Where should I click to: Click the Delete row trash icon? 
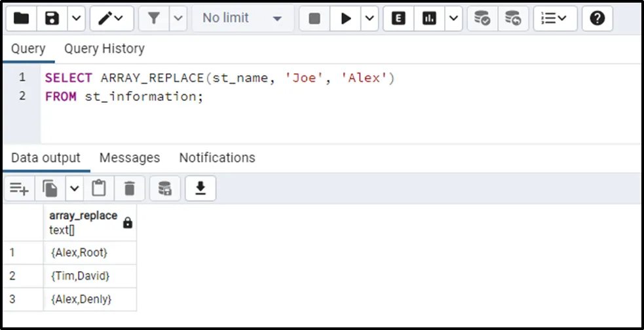pyautogui.click(x=130, y=189)
